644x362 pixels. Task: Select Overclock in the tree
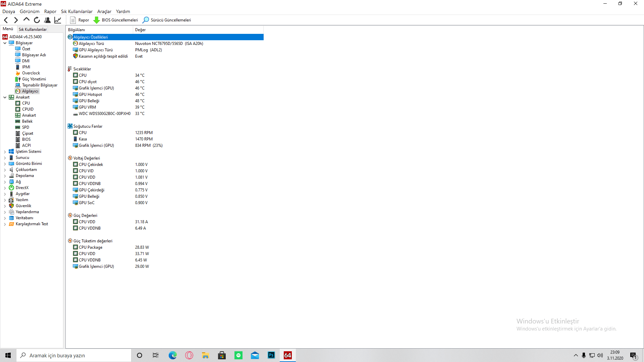coord(31,73)
